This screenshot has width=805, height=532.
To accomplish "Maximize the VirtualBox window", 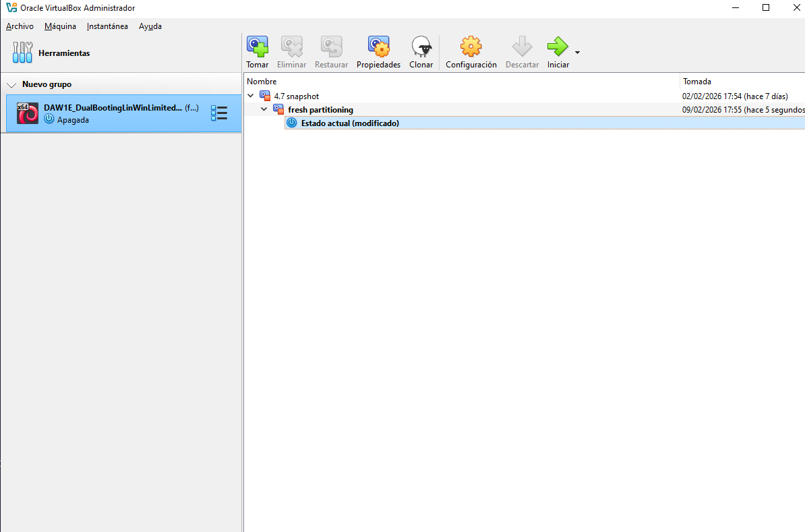I will 765,7.
